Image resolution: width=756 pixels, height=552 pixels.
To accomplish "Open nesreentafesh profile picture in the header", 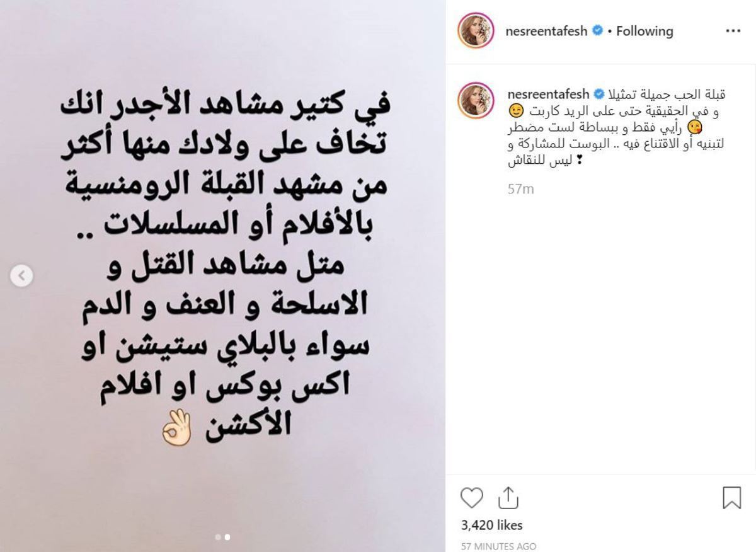I will click(x=476, y=31).
